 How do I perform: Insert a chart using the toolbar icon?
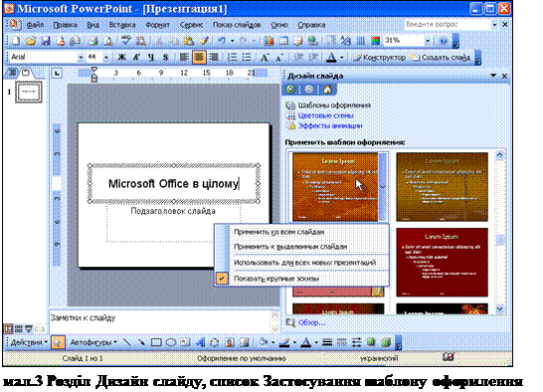click(x=270, y=41)
